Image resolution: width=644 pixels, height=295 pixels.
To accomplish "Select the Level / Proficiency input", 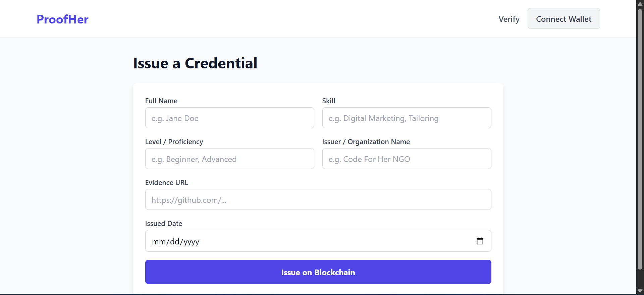I will pos(229,159).
